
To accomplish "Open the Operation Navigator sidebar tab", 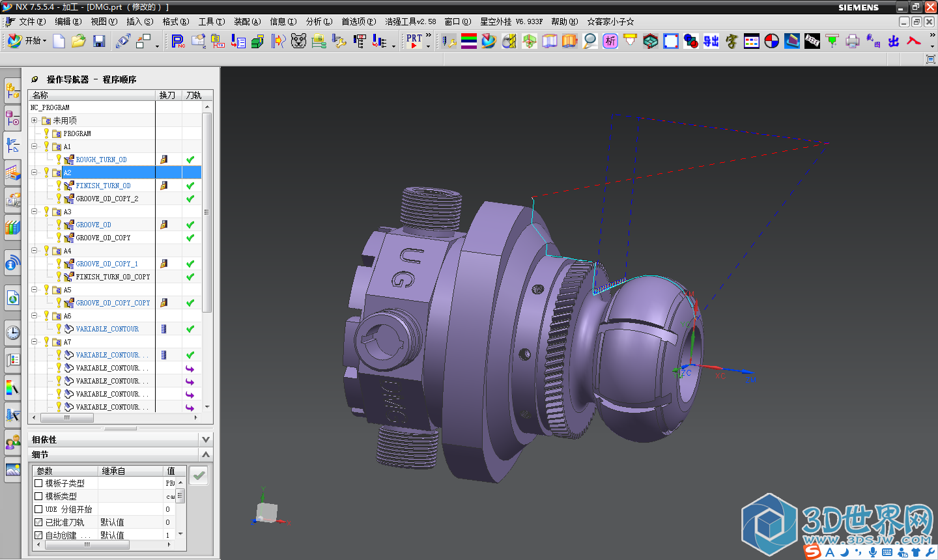I will pyautogui.click(x=12, y=145).
